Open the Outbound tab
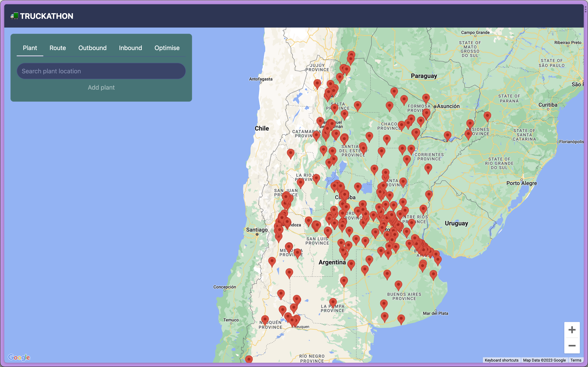 pos(92,48)
